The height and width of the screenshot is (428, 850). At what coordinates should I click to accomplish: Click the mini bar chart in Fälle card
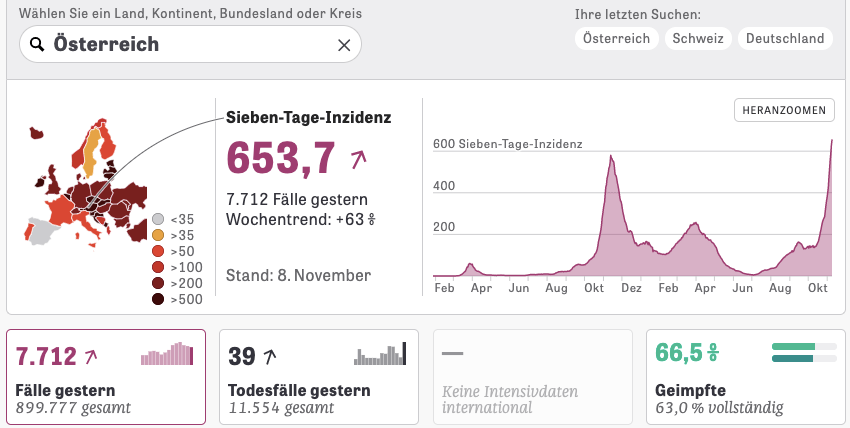coord(167,354)
